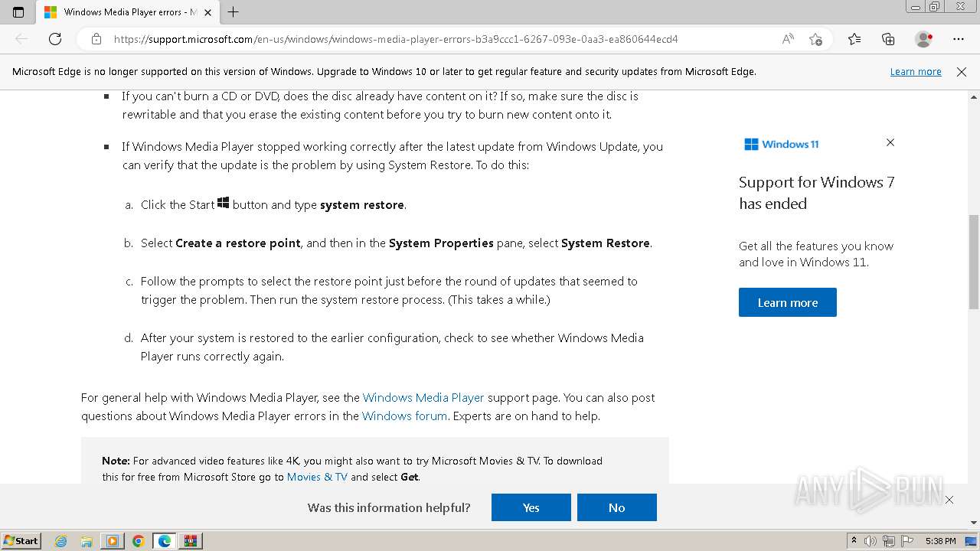980x551 pixels.
Task: Visit the Windows forum link
Action: pyautogui.click(x=404, y=416)
